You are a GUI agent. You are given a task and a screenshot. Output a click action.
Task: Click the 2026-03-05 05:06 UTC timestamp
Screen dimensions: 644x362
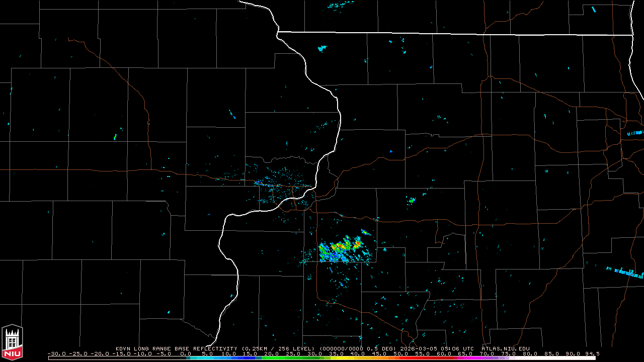(437, 348)
